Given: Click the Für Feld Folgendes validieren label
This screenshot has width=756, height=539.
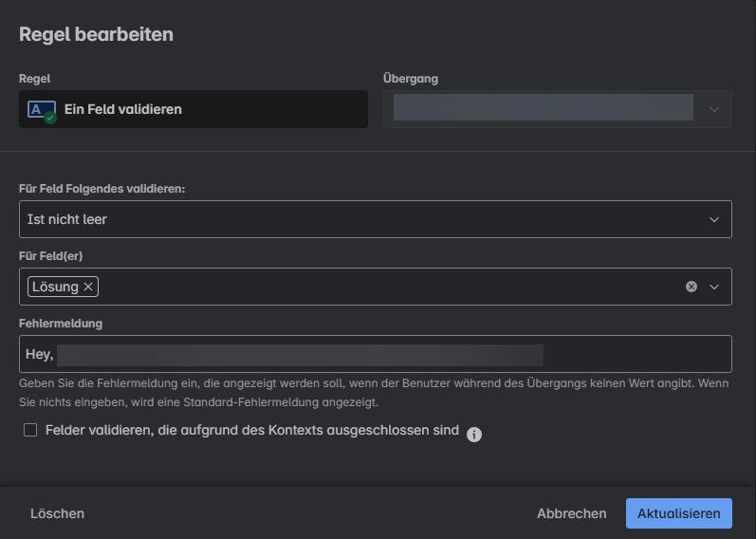Looking at the screenshot, I should (x=101, y=189).
